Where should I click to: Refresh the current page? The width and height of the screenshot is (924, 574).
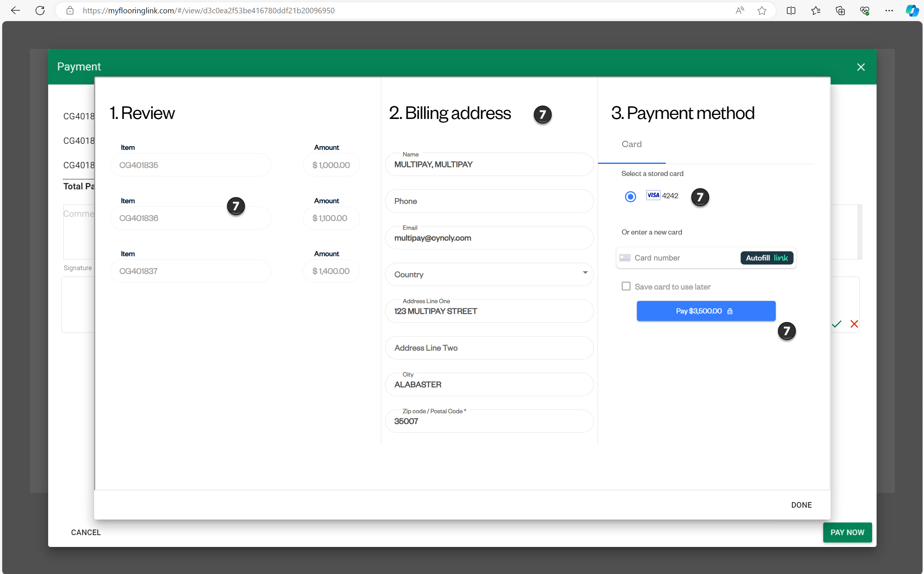pyautogui.click(x=40, y=10)
